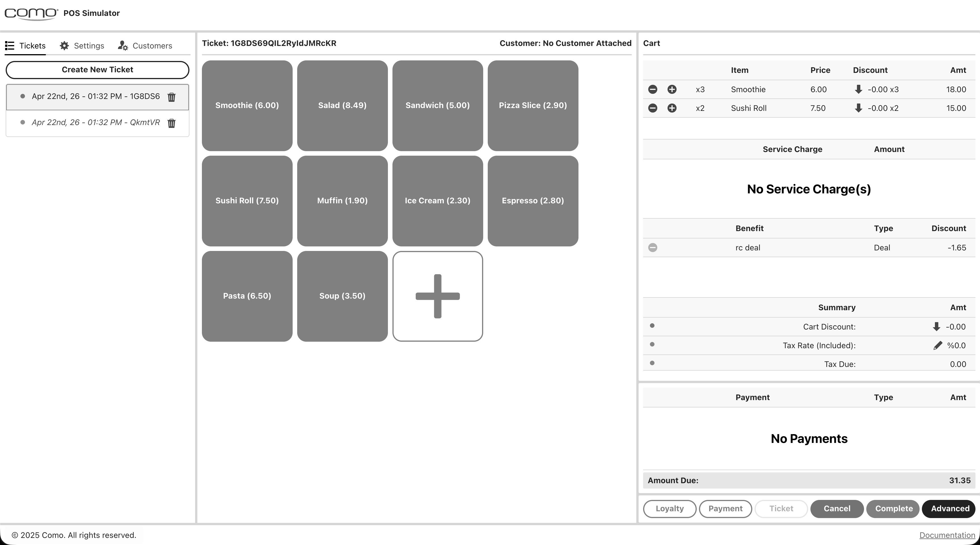Edit the tax rate with pencil icon
The width and height of the screenshot is (980, 545).
[x=938, y=345]
